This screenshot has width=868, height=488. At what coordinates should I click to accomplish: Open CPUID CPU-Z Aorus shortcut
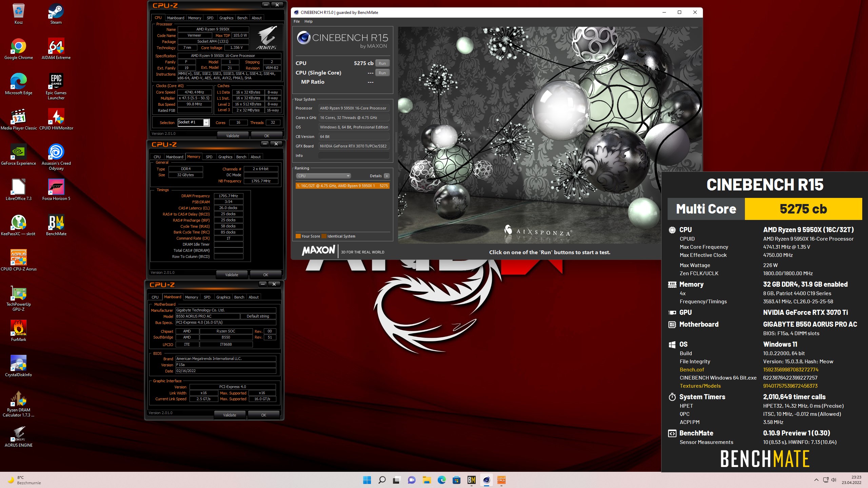pyautogui.click(x=19, y=260)
